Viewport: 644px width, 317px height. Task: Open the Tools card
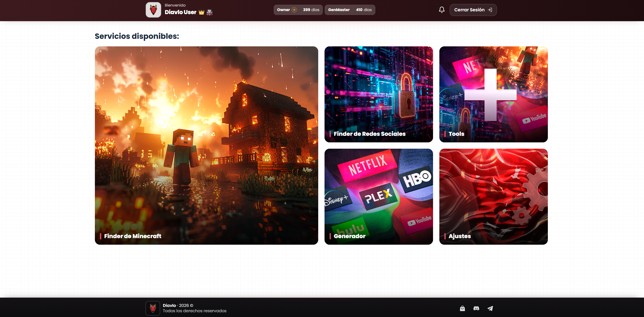[x=494, y=94]
